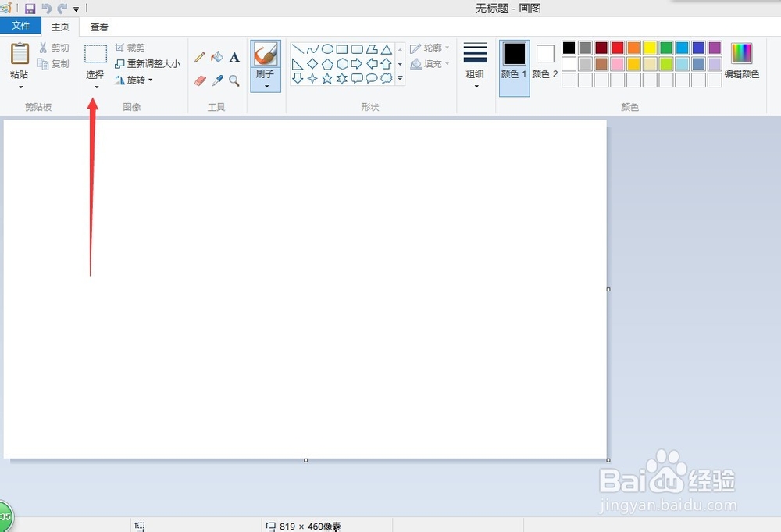
Task: Select the polygon shape
Action: pyautogui.click(x=372, y=48)
